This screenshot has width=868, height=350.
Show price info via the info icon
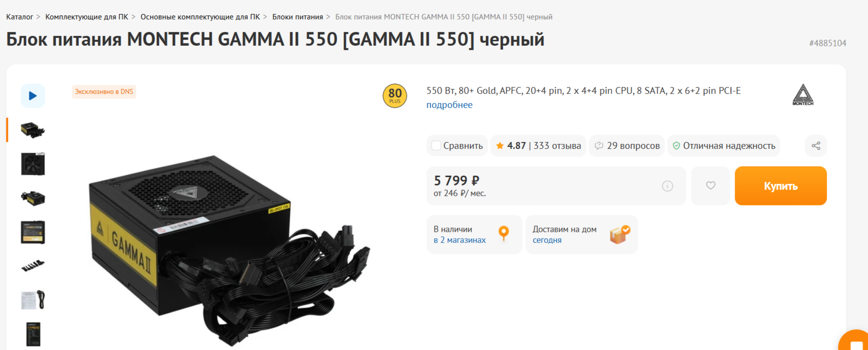[x=667, y=186]
